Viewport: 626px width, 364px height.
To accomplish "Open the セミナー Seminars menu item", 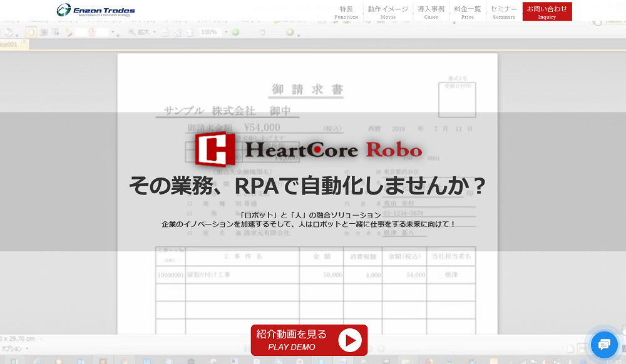I will (504, 12).
